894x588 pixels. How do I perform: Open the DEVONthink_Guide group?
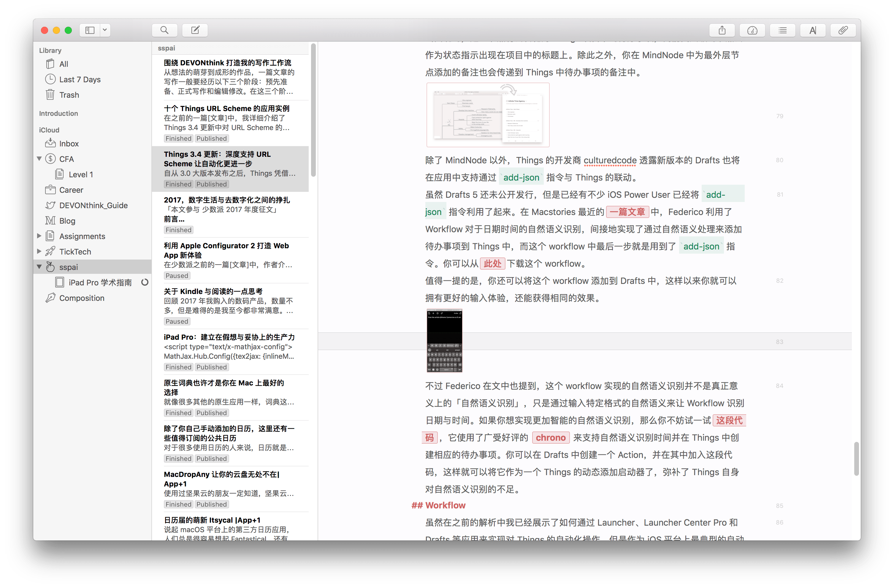point(93,205)
